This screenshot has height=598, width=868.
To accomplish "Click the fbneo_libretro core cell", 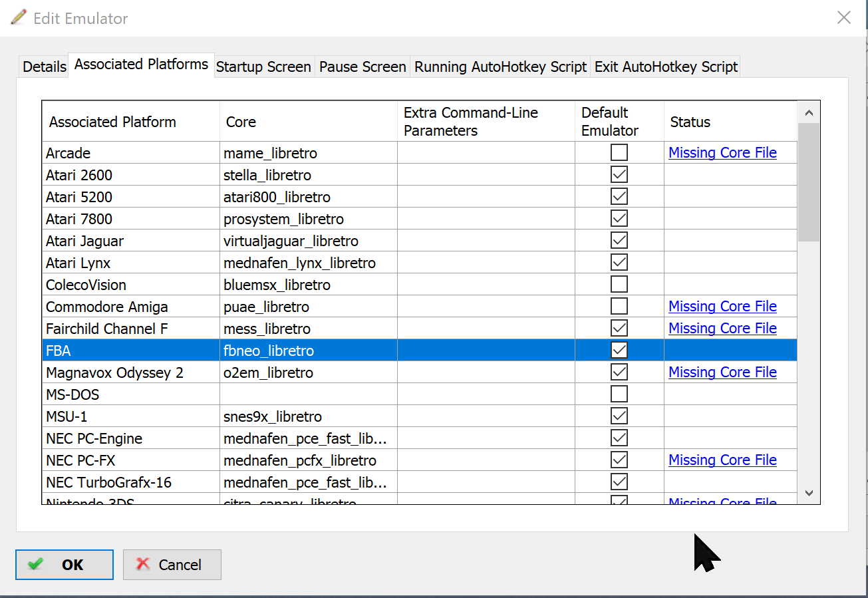I will click(309, 351).
